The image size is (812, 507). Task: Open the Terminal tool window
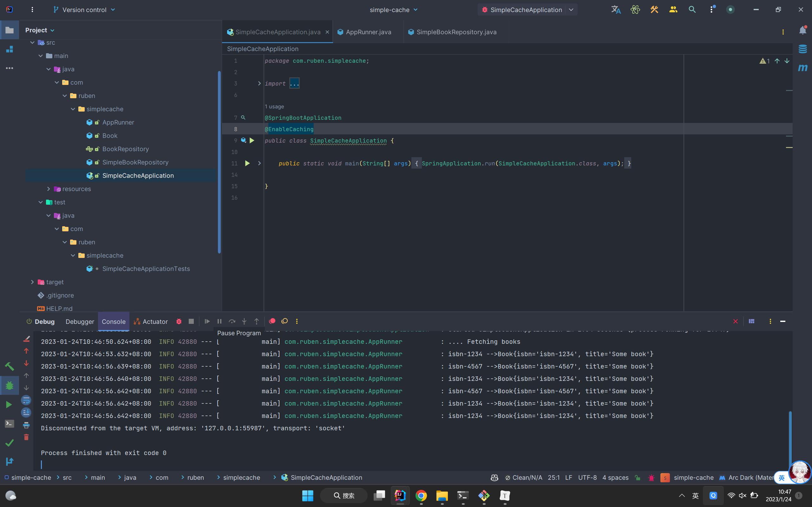point(10,424)
